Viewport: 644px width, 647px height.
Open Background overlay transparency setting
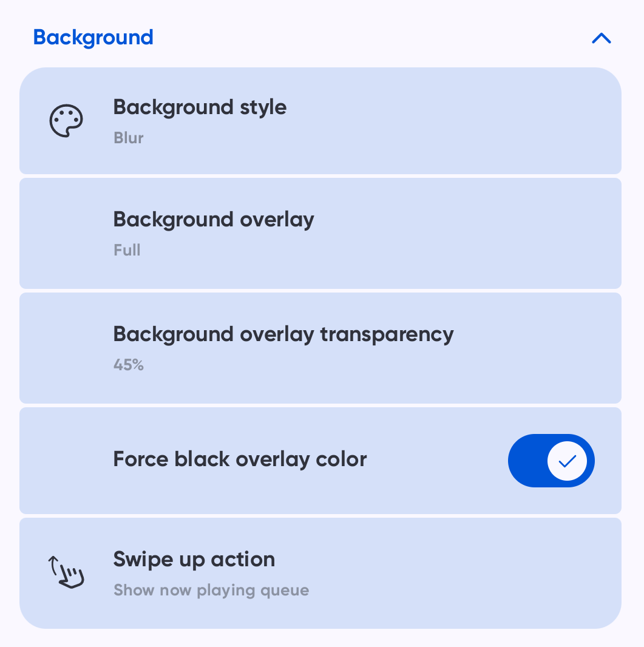point(283,334)
